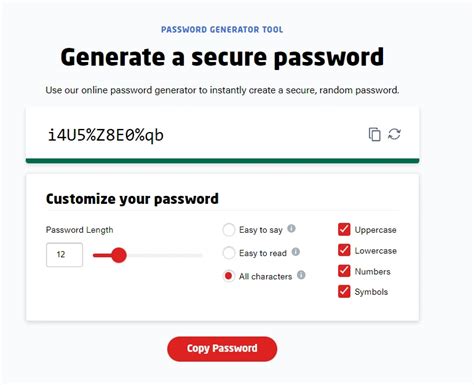Regenerate password with the refresh icon
The width and height of the screenshot is (474, 385).
click(394, 134)
